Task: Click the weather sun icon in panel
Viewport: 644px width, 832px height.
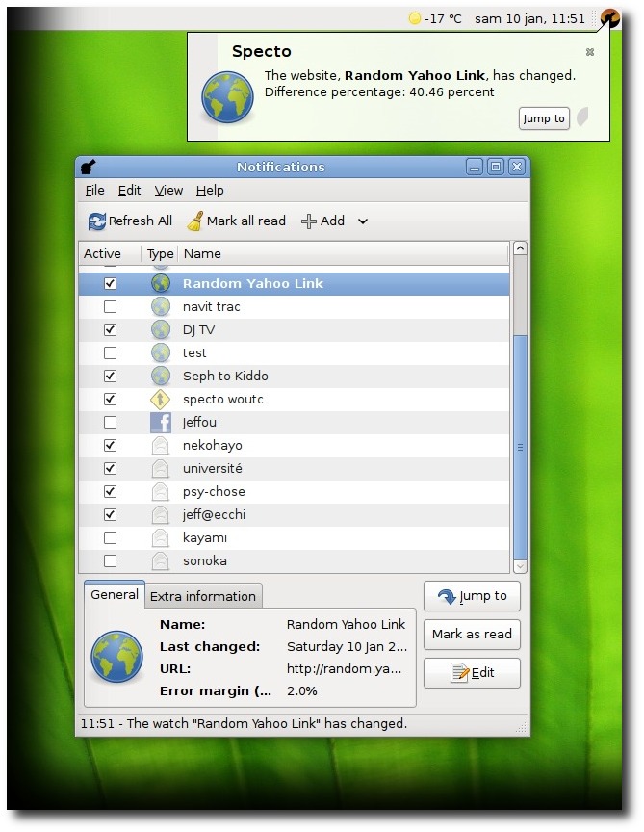Action: pos(414,19)
